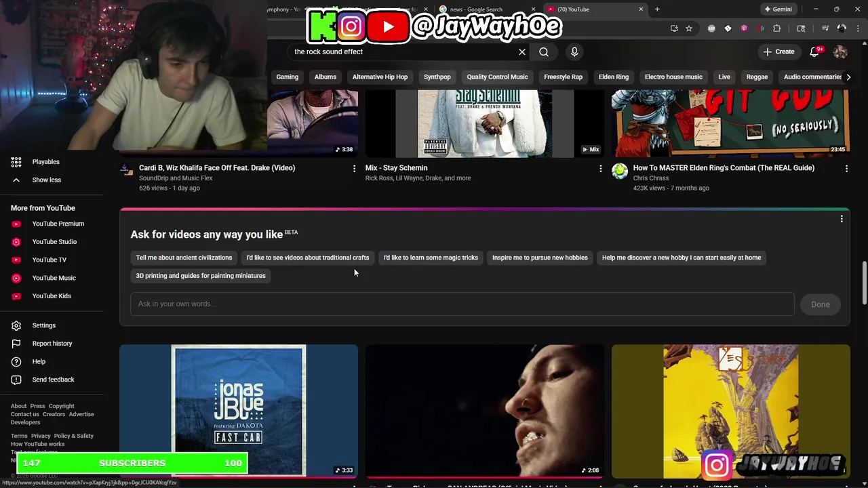Select the Gaming filter chip
This screenshot has width=868, height=488.
(x=288, y=77)
